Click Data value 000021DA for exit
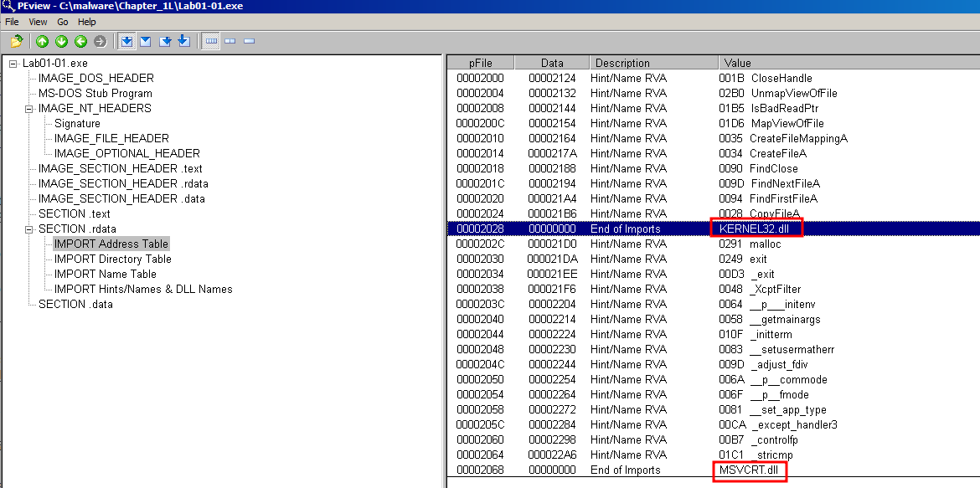The image size is (980, 488). point(552,259)
